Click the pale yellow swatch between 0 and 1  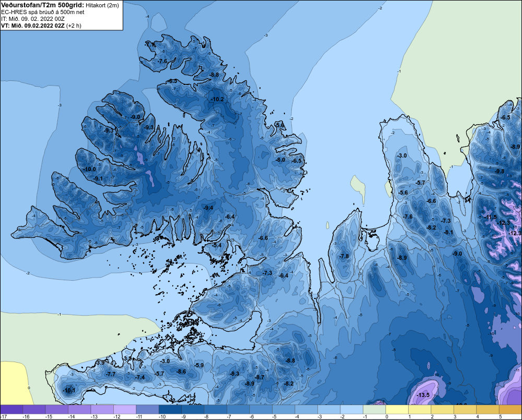tap(397, 410)
